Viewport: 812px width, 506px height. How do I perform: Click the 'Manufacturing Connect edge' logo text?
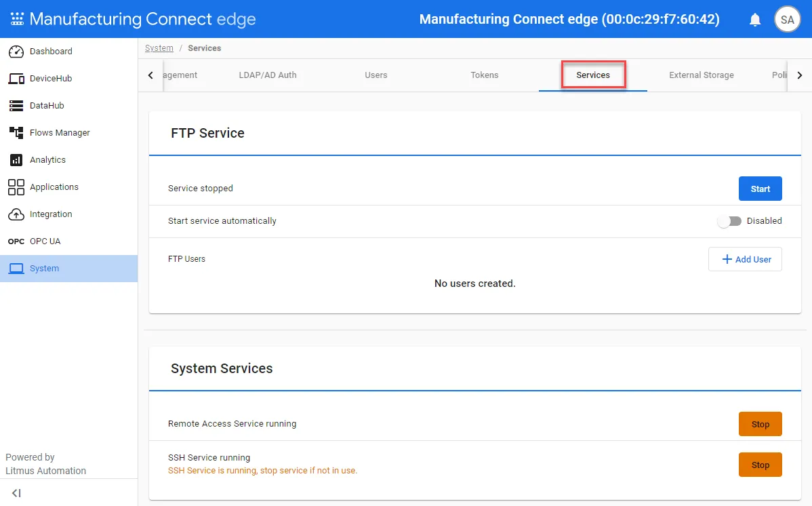142,19
